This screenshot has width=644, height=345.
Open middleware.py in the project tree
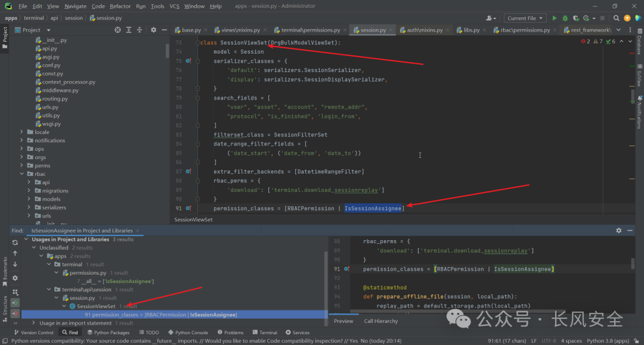pyautogui.click(x=60, y=90)
